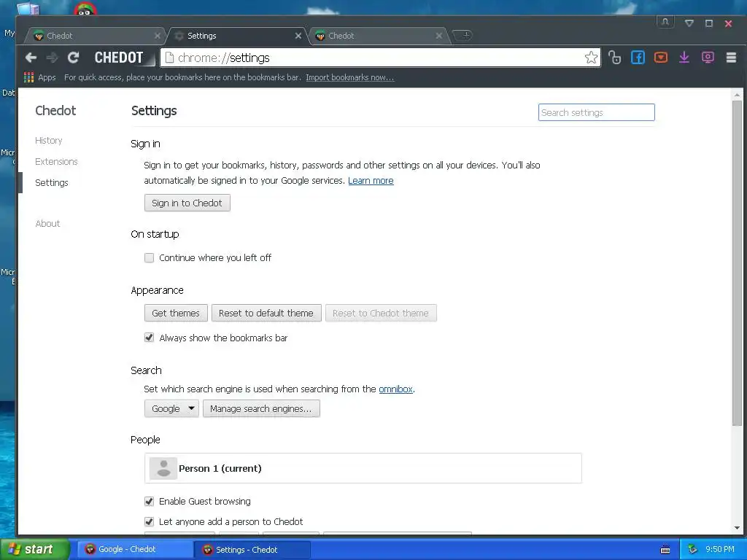
Task: Uncheck Enable Guest browsing
Action: point(149,501)
